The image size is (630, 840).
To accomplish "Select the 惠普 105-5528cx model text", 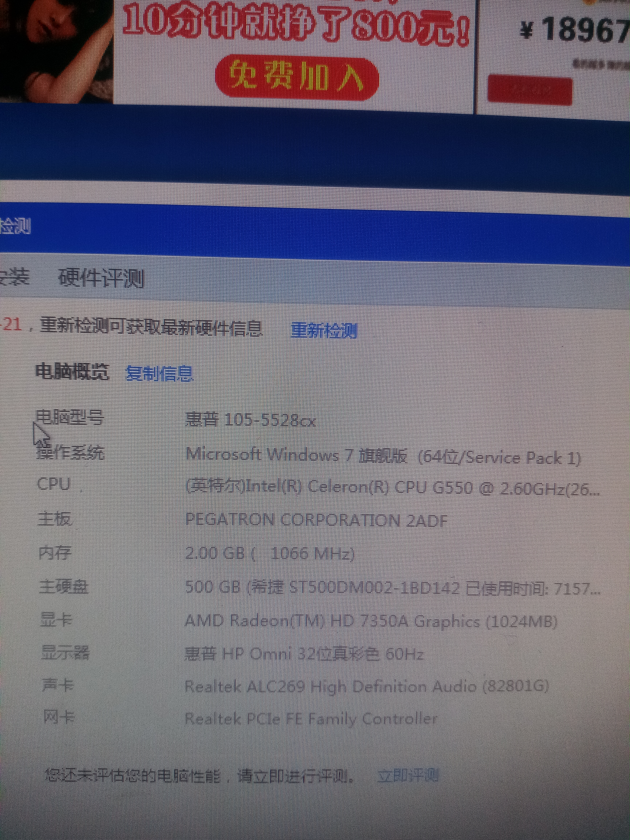I will [x=251, y=420].
